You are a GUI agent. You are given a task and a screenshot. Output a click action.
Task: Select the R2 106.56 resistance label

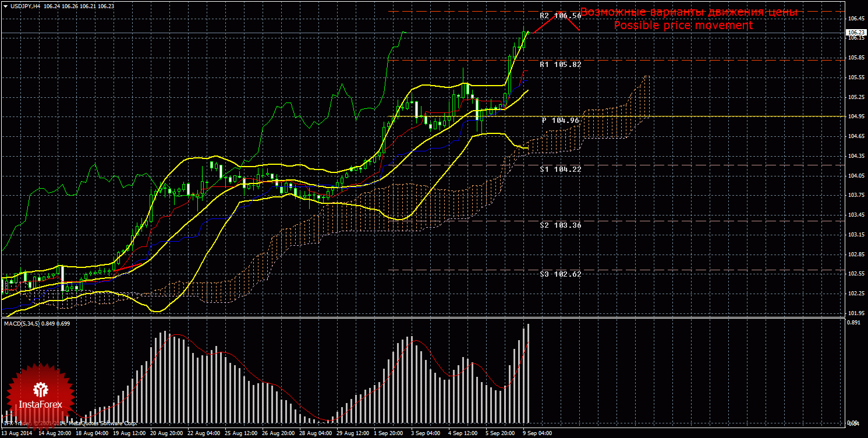point(560,16)
